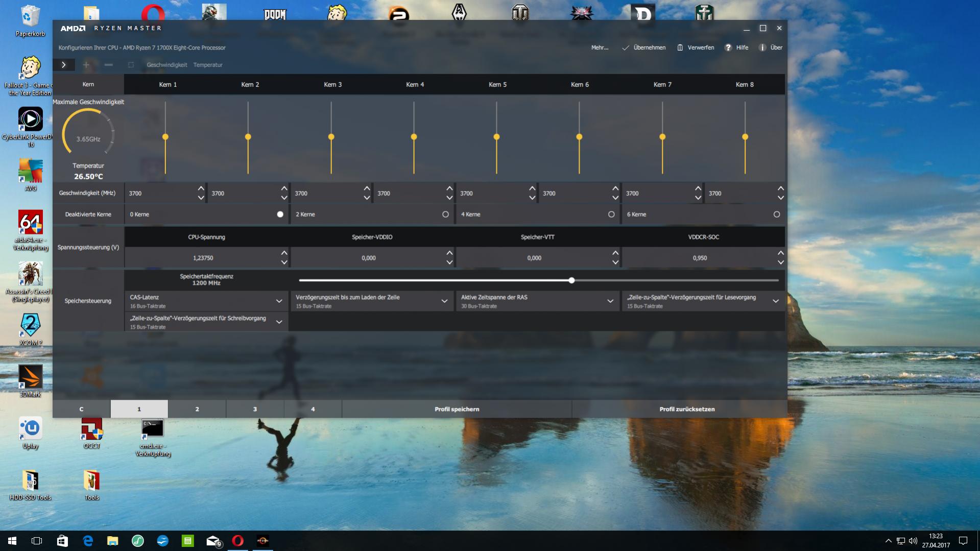Select the CyberLink PowerDVD desktop icon
Image resolution: width=980 pixels, height=551 pixels.
pos(31,127)
